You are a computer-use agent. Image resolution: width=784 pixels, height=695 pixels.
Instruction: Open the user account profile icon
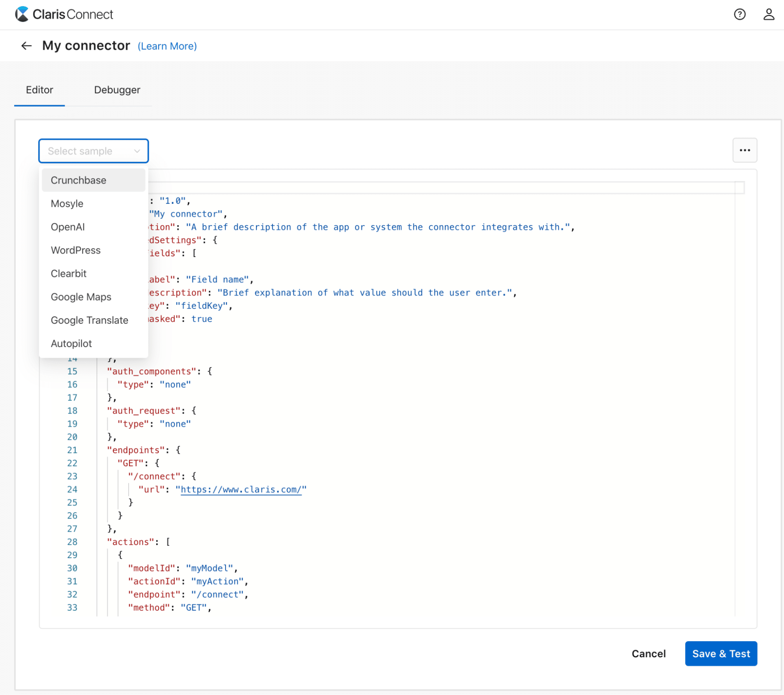768,15
